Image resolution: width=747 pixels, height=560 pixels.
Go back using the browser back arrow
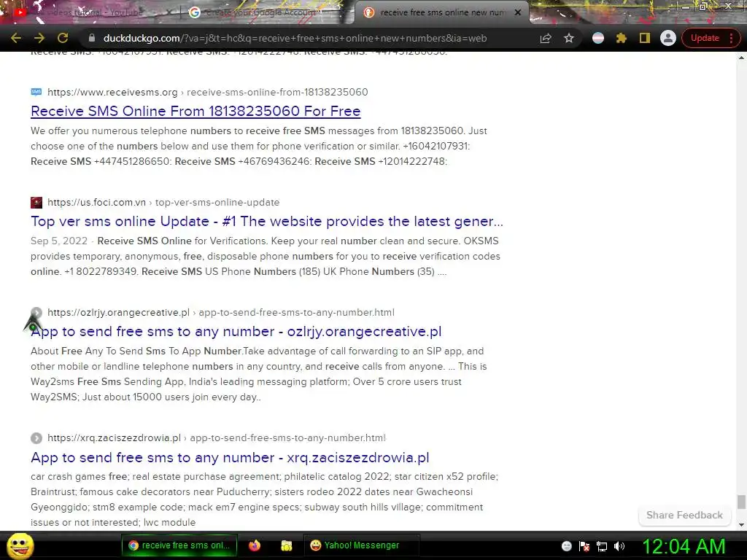click(x=16, y=38)
